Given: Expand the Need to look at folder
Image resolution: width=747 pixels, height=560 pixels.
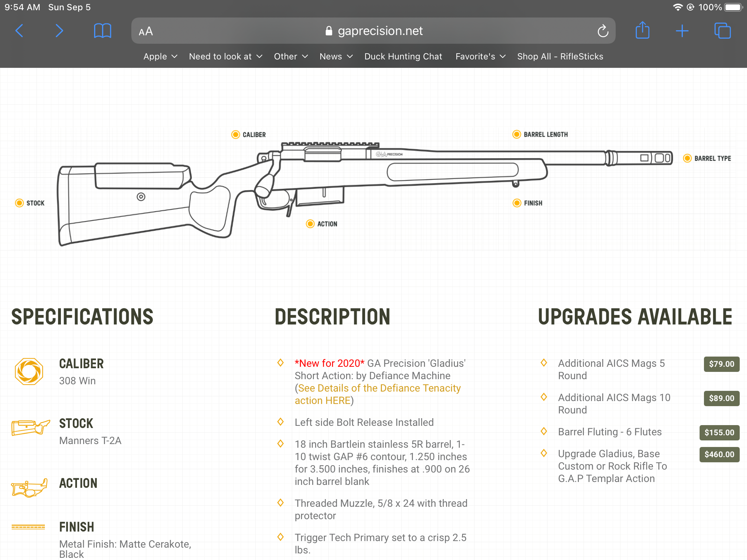Looking at the screenshot, I should click(x=225, y=57).
